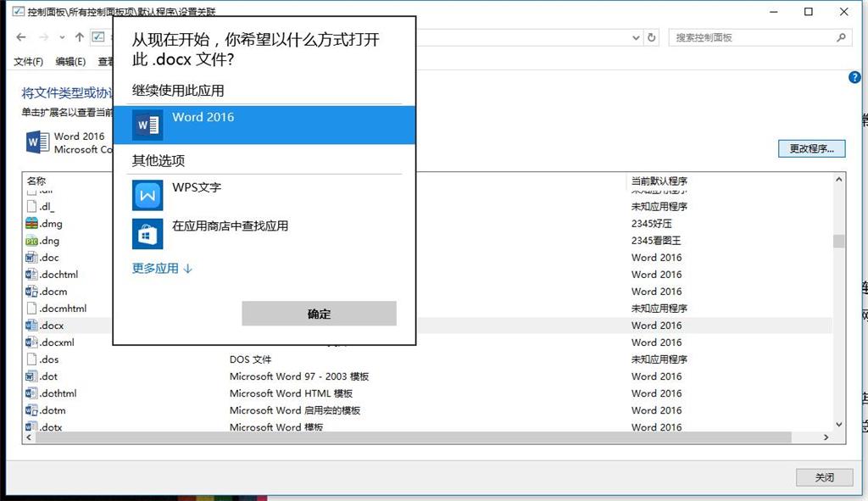Click the .dmg file icon
This screenshot has width=868, height=501.
[x=31, y=223]
